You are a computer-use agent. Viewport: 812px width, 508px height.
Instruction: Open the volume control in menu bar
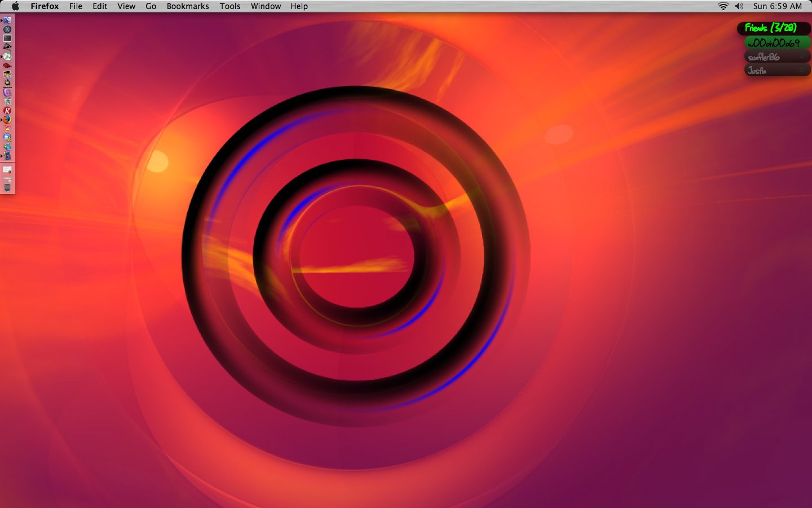(739, 6)
